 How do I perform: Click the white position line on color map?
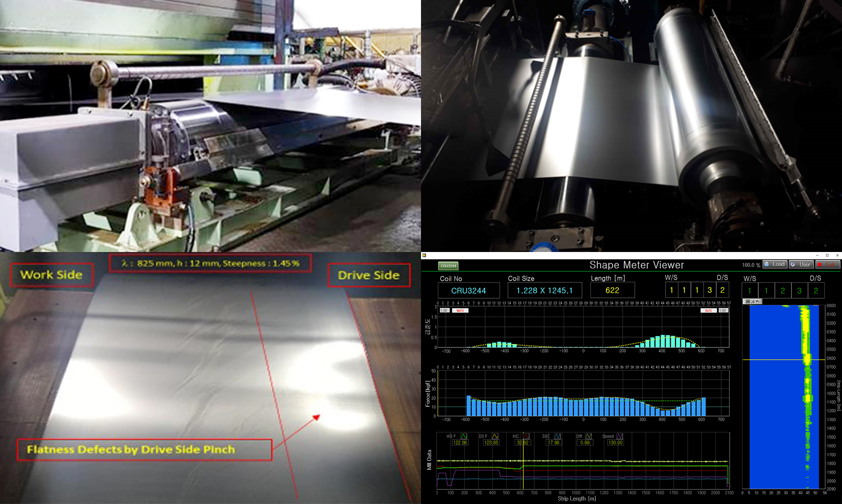(x=784, y=360)
